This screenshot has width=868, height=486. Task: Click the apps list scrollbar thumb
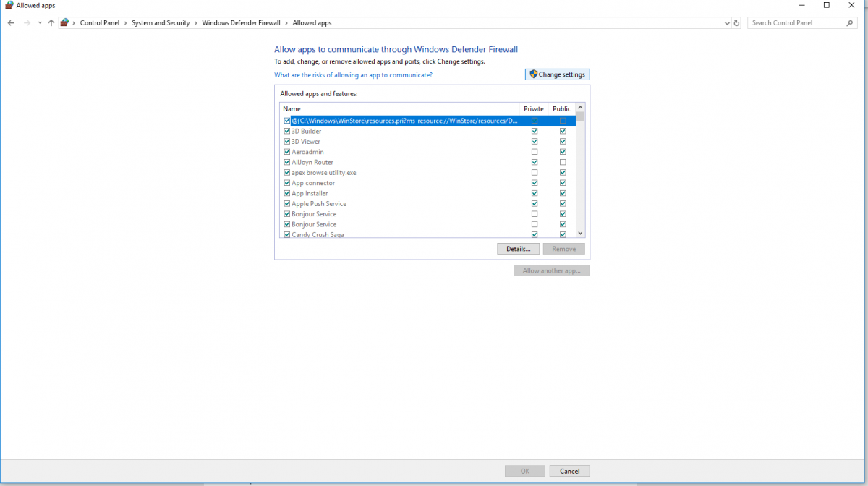tap(580, 116)
